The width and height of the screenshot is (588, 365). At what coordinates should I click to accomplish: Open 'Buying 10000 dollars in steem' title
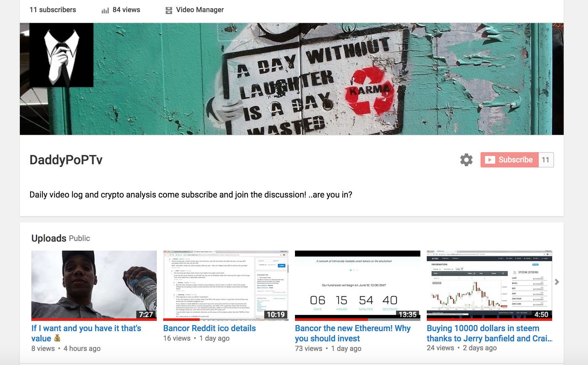point(489,333)
